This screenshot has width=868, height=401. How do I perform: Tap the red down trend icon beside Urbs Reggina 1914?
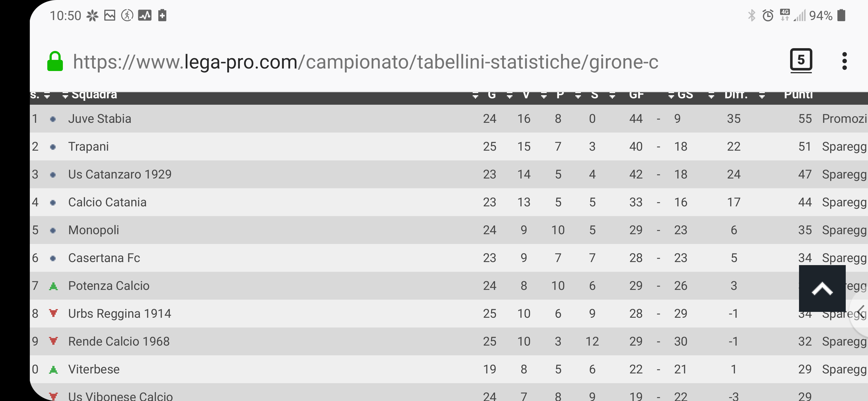pos(53,313)
